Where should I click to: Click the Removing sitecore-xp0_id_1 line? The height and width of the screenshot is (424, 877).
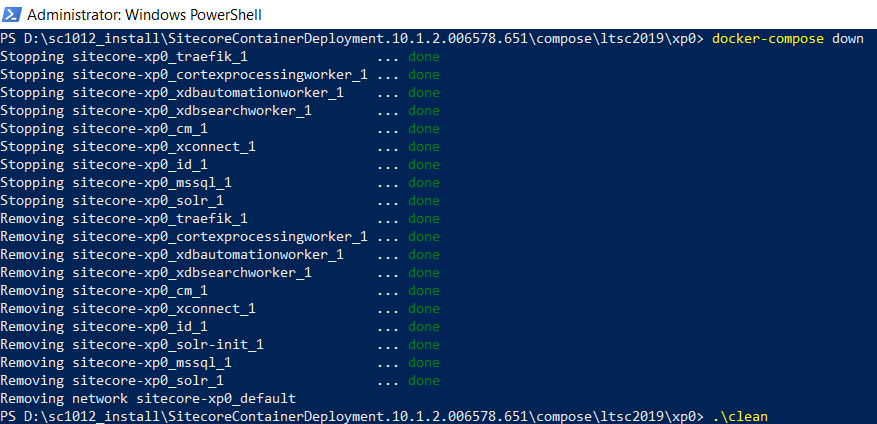(x=104, y=326)
